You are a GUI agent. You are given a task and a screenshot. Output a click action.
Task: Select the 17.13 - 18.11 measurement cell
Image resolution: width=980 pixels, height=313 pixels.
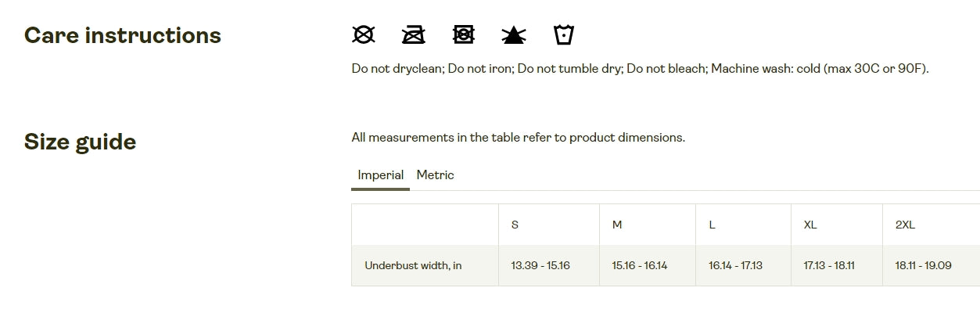click(829, 265)
